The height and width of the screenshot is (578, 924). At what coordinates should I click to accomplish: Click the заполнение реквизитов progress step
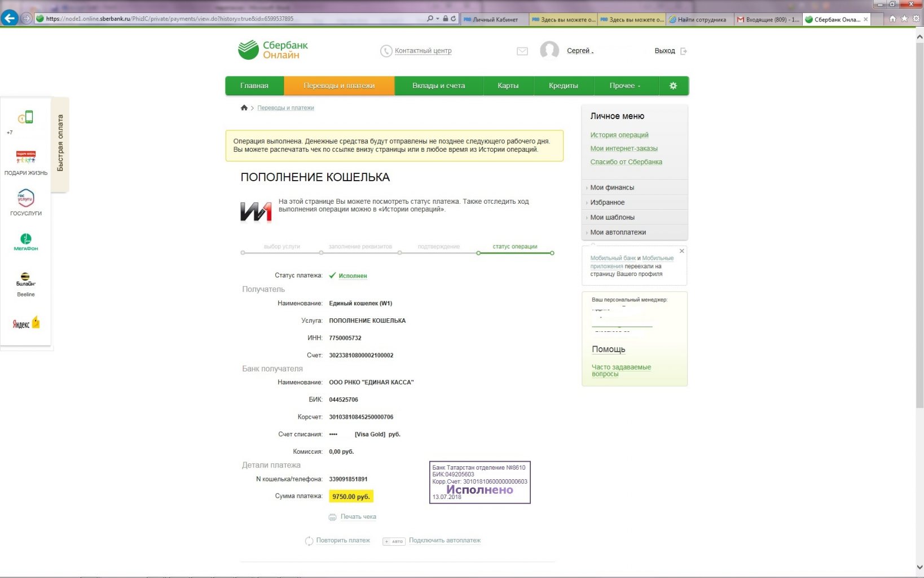tap(360, 247)
